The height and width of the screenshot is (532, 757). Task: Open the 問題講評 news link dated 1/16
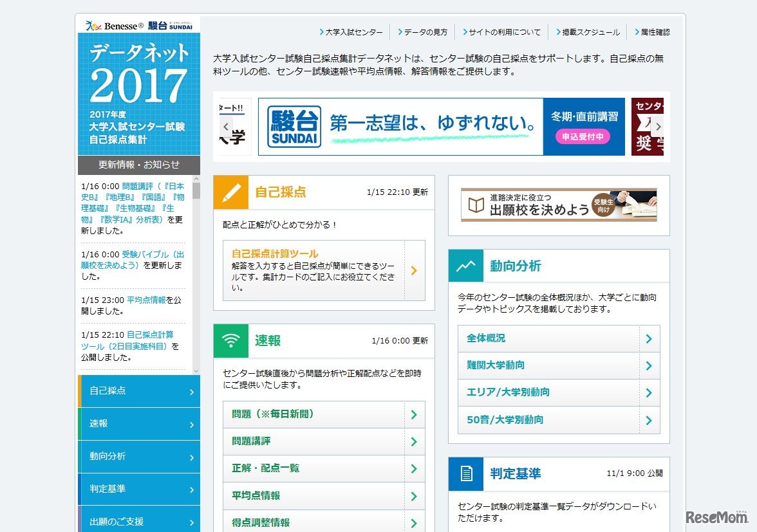pos(133,203)
